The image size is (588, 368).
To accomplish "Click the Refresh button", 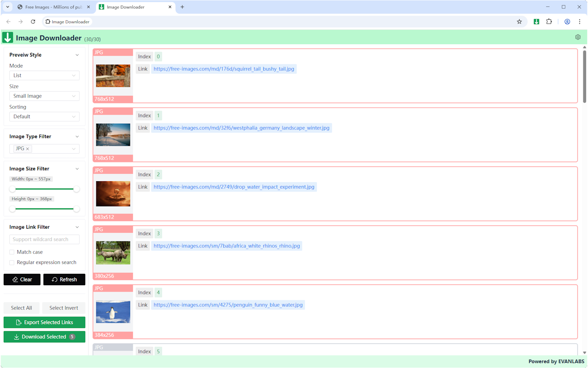I will 64,280.
